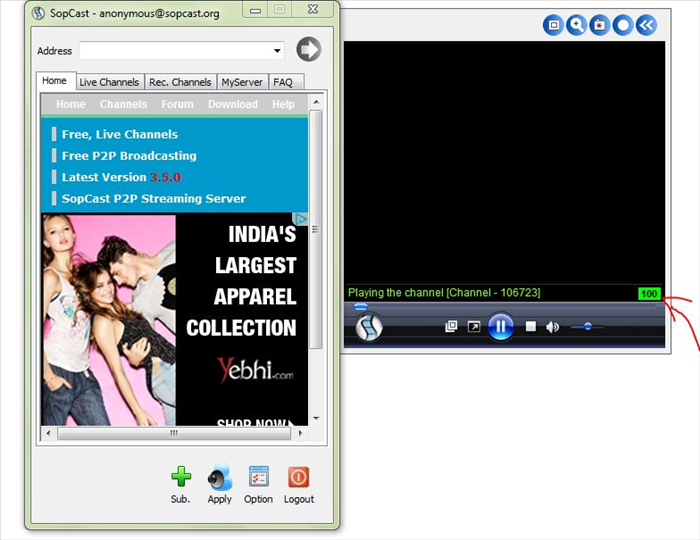
Task: Open the Rec. Channels tab
Action: coord(180,82)
